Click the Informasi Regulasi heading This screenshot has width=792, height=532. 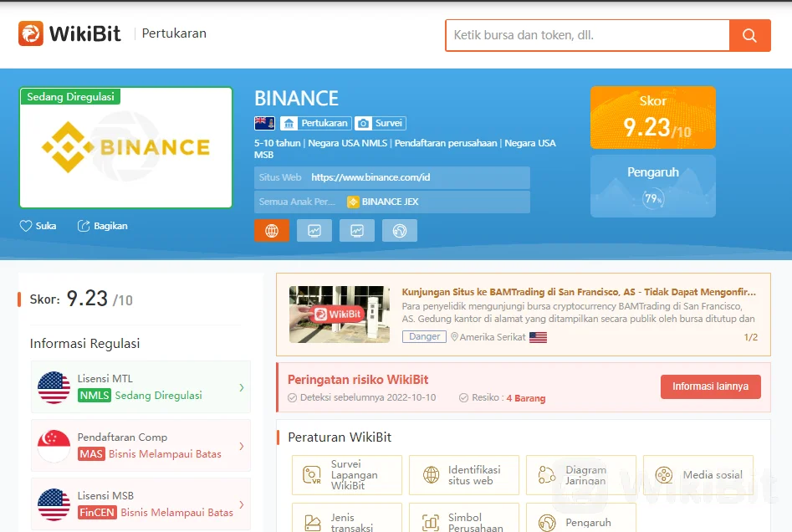[x=84, y=344]
